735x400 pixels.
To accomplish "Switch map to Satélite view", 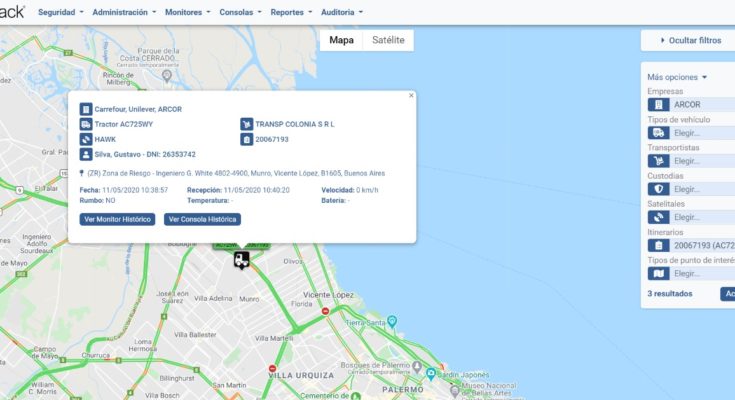I will pyautogui.click(x=388, y=40).
